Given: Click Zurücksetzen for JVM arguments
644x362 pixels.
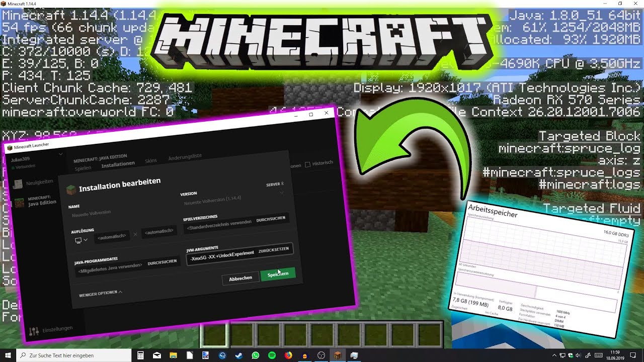Looking at the screenshot, I should point(273,249).
